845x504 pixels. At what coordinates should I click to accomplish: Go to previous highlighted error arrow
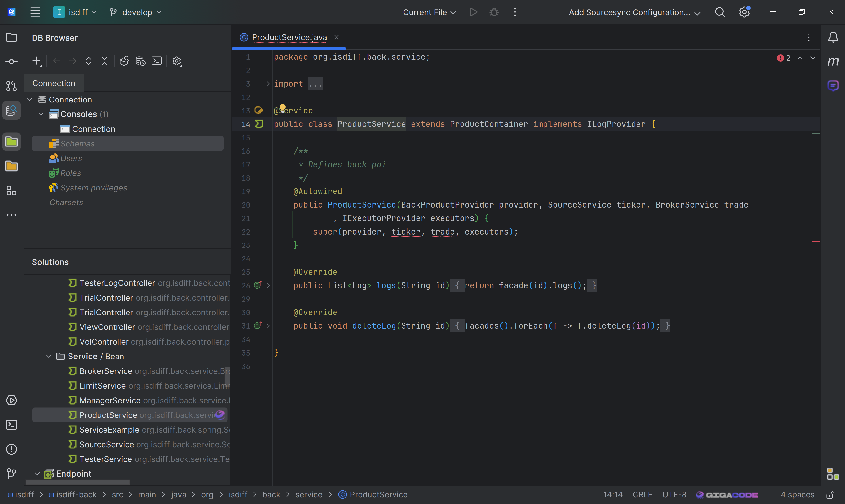[x=800, y=58]
